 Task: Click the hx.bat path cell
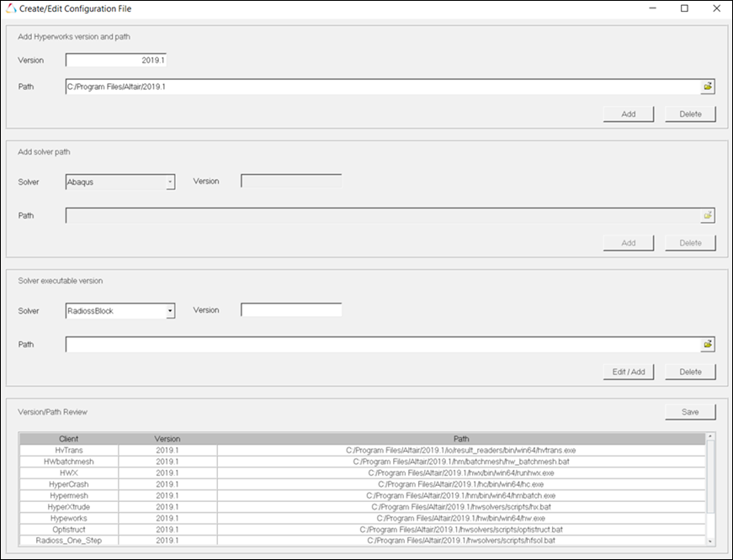click(461, 507)
